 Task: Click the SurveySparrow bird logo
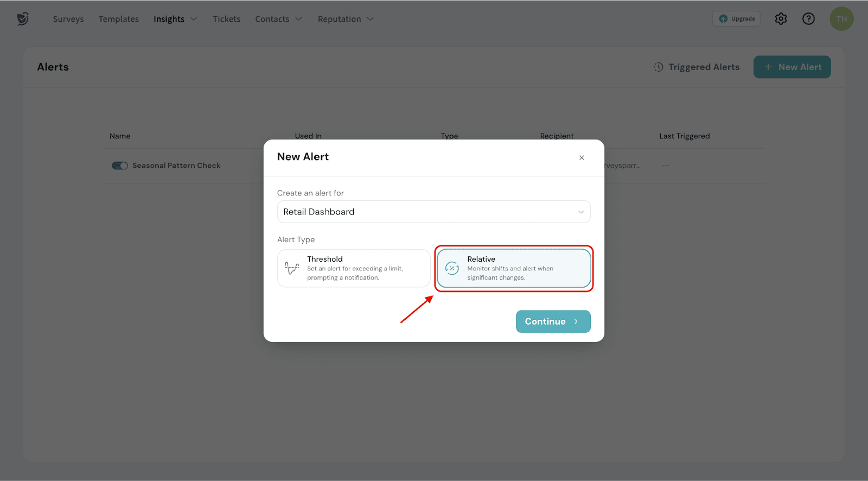click(22, 19)
